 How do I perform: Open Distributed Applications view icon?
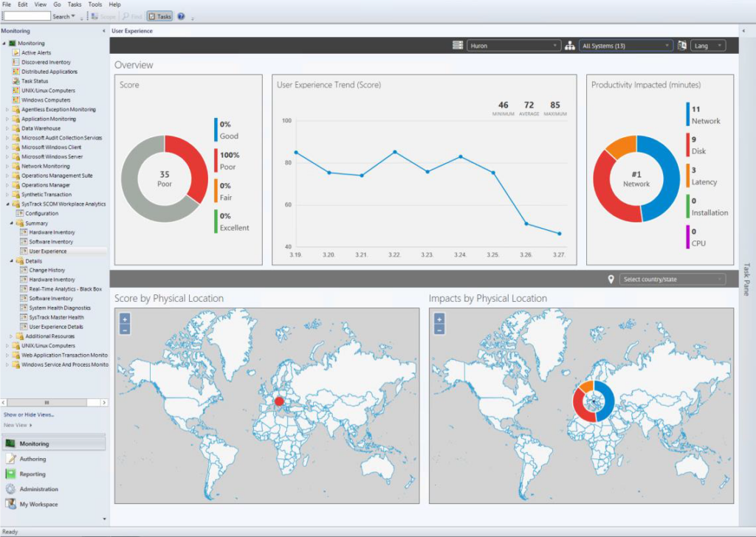point(16,72)
